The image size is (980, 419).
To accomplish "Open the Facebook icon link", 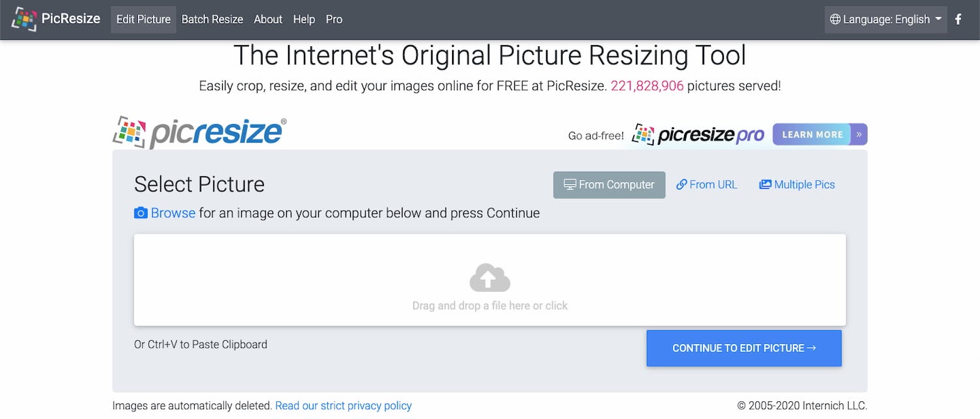I will (x=958, y=20).
